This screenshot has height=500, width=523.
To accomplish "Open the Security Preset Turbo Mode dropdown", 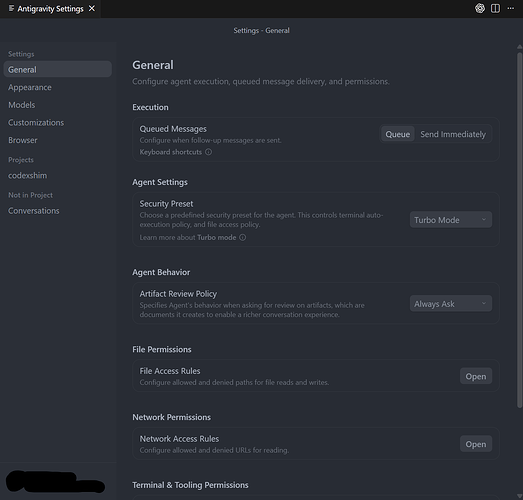I will 451,220.
